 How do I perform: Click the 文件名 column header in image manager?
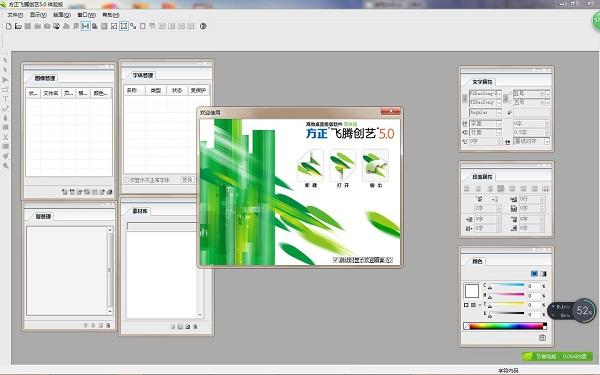coord(51,93)
